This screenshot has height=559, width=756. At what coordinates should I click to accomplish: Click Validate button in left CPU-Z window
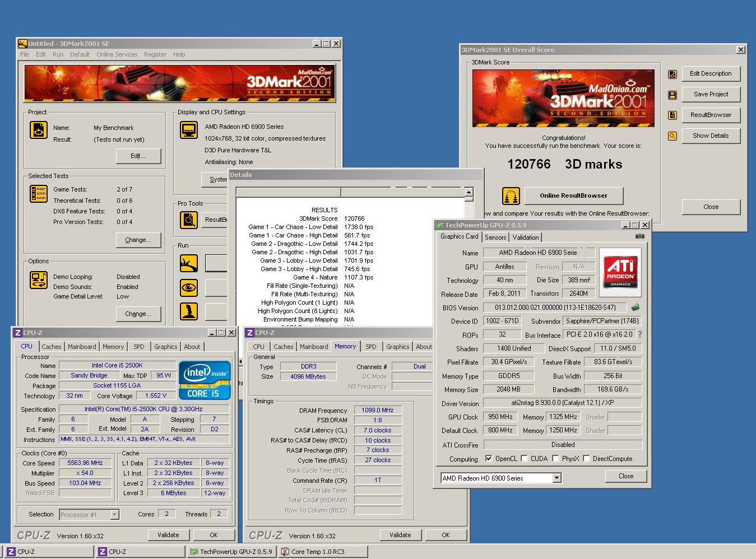point(168,535)
